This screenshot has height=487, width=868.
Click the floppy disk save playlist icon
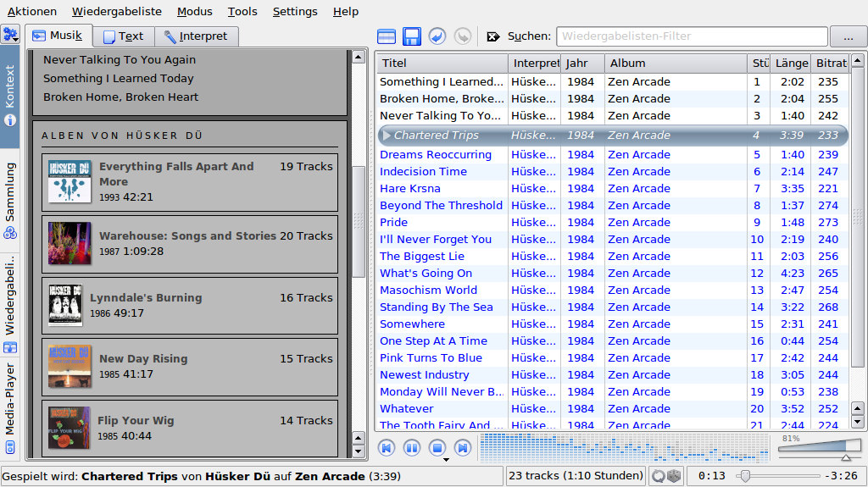[411, 36]
